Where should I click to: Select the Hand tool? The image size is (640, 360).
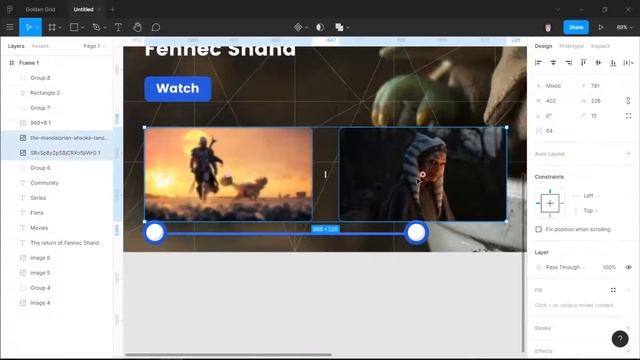click(137, 27)
